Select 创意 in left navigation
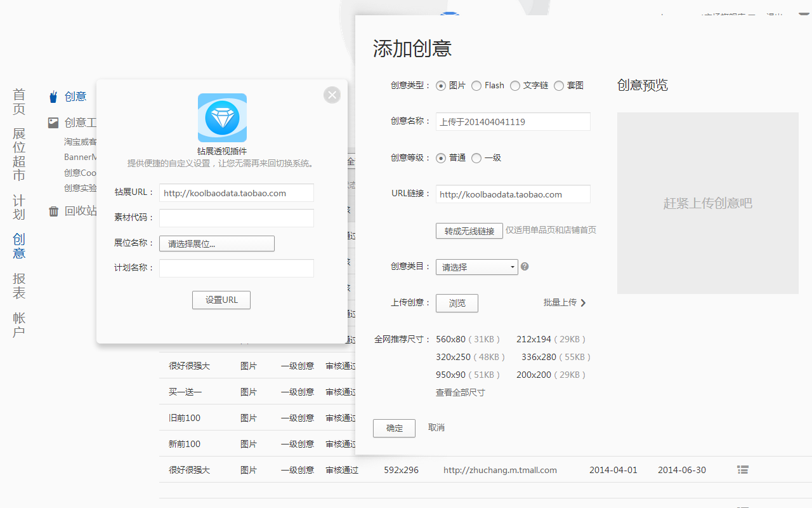 point(19,246)
